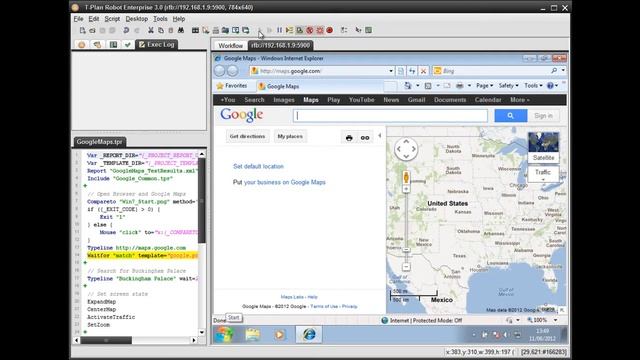The width and height of the screenshot is (640, 360).
Task: Click the Sign in button
Action: pos(543,116)
